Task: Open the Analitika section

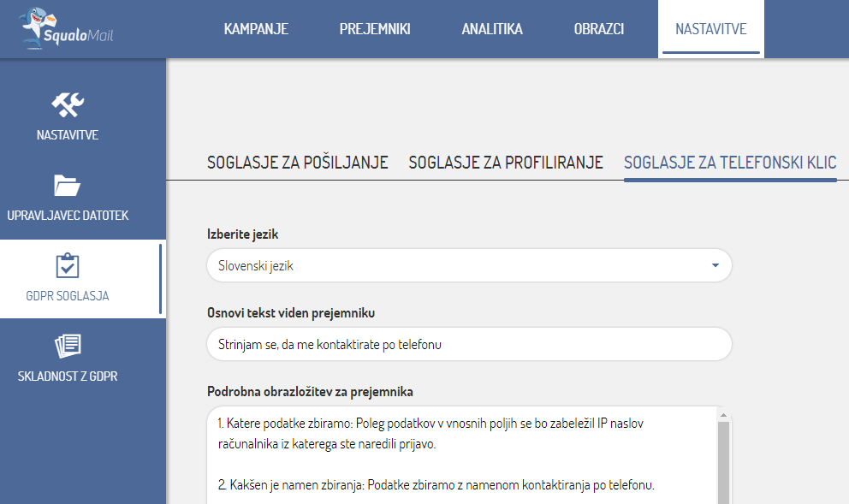Action: pos(492,29)
